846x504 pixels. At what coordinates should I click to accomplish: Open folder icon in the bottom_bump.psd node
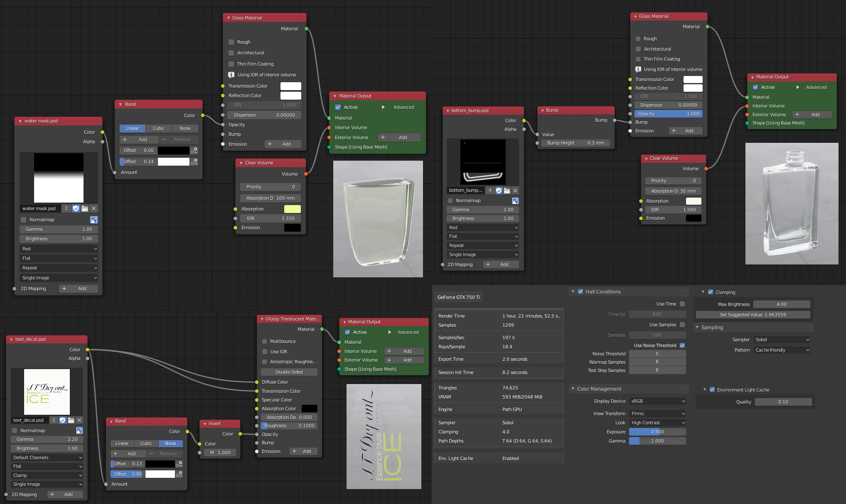(x=507, y=191)
